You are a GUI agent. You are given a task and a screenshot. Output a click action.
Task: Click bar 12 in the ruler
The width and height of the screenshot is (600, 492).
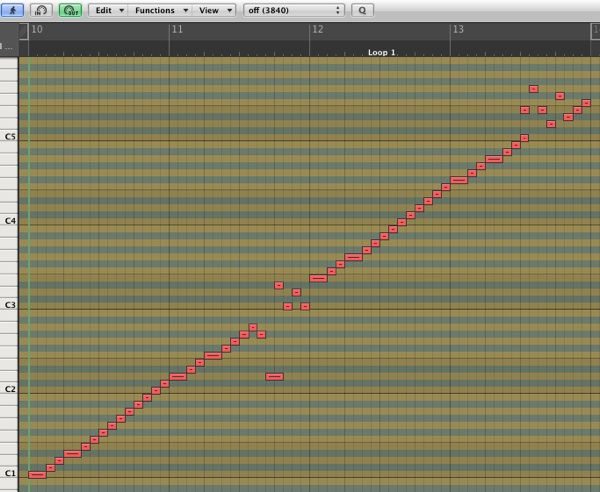click(318, 29)
